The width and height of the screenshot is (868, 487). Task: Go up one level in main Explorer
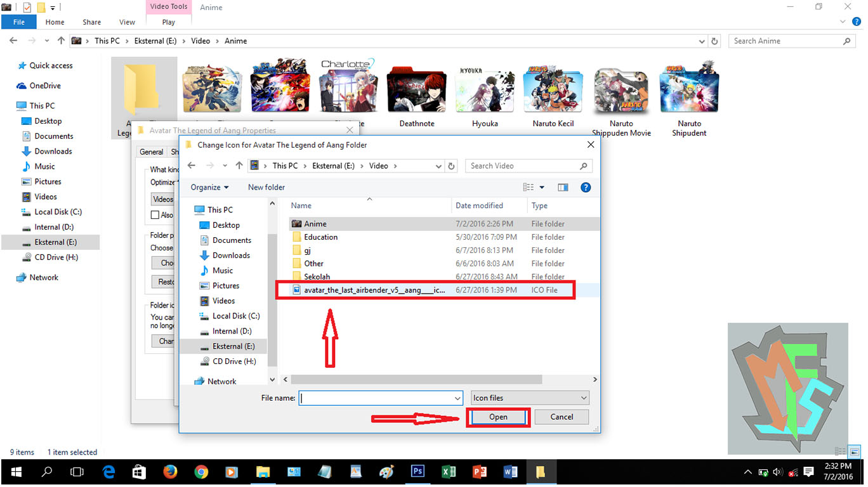(61, 41)
